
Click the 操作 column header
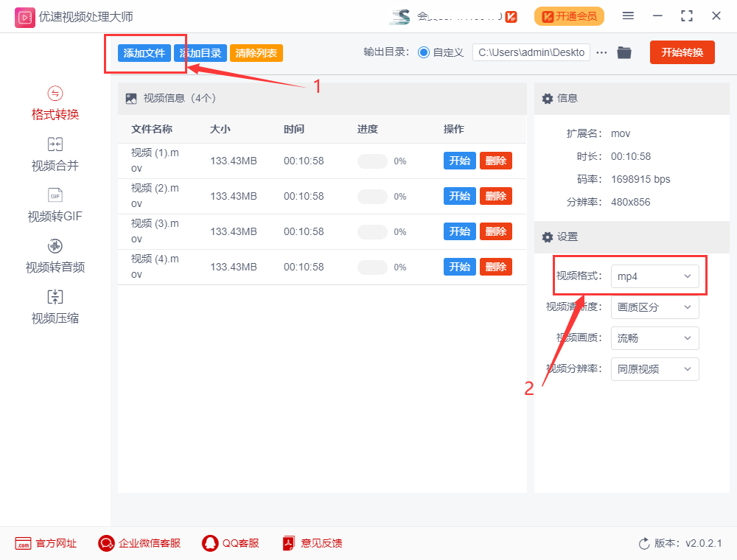click(453, 129)
